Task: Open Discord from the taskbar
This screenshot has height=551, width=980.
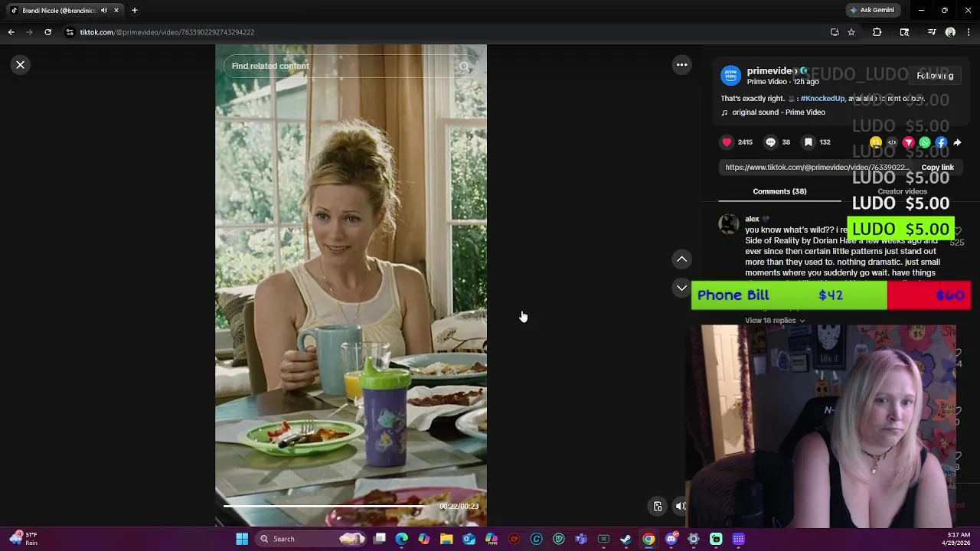Action: click(671, 539)
